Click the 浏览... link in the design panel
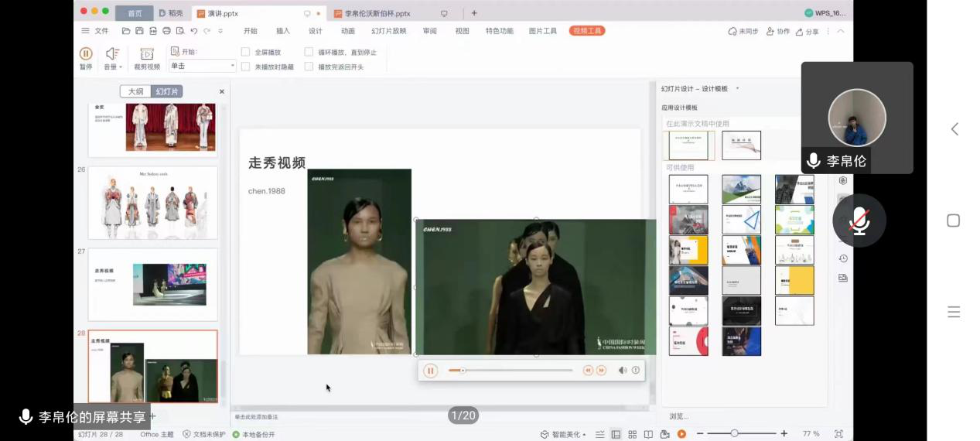Viewport: 980px width, 441px height. coord(678,416)
